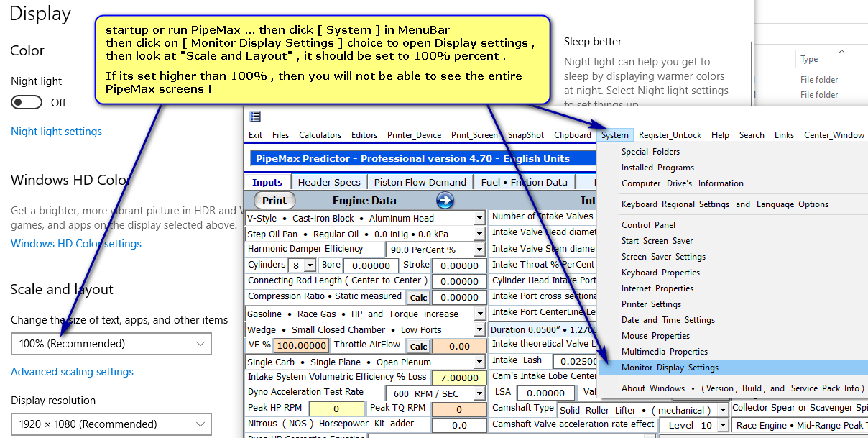Click the Peak HP RPM input field
The image size is (868, 438).
click(337, 409)
